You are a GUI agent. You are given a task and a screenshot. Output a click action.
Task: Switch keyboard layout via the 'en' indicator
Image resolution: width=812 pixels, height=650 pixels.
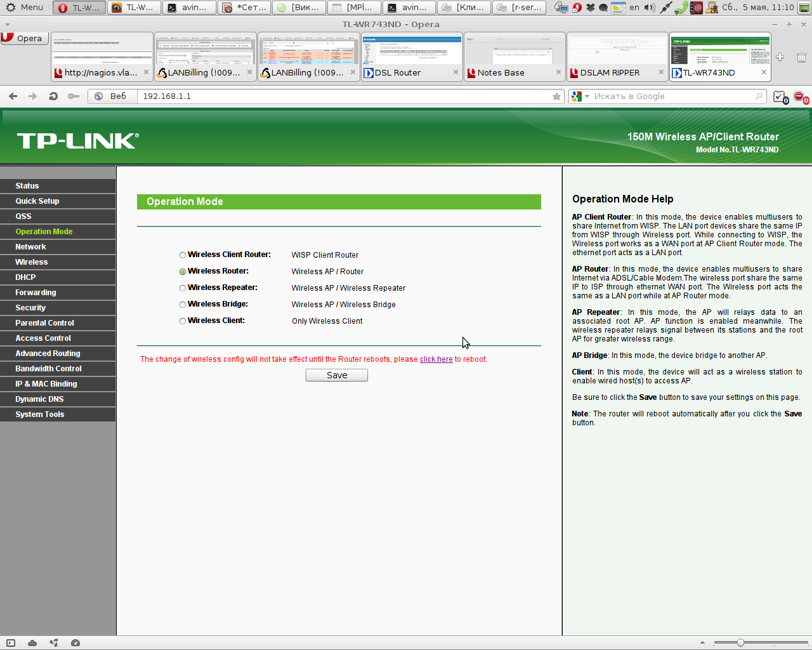[634, 8]
